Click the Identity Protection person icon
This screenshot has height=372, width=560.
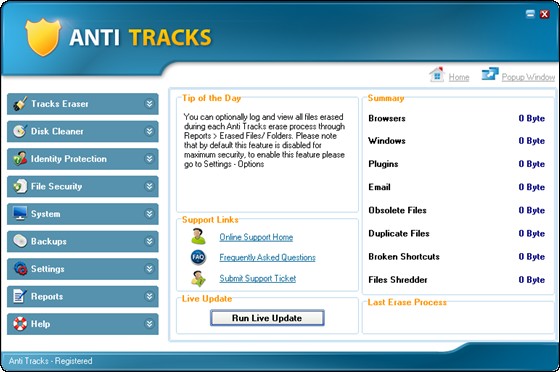point(20,159)
